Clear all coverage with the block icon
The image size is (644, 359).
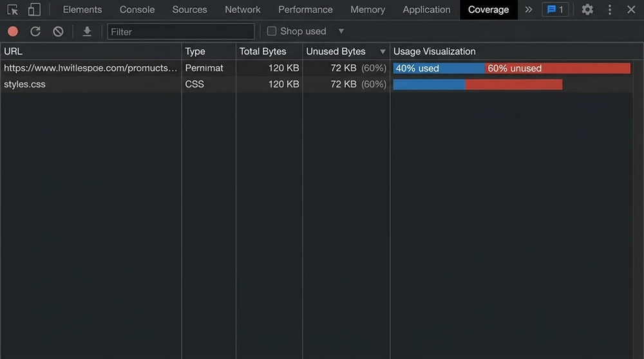tap(59, 31)
